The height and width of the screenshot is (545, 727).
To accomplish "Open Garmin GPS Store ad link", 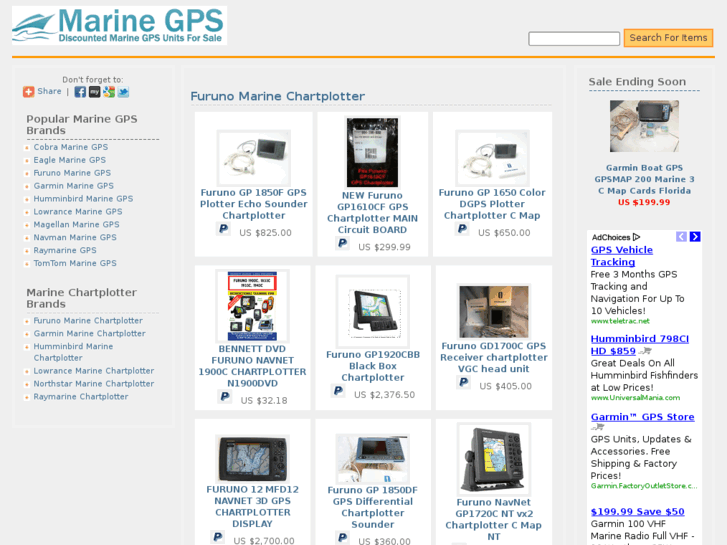I will pyautogui.click(x=643, y=417).
